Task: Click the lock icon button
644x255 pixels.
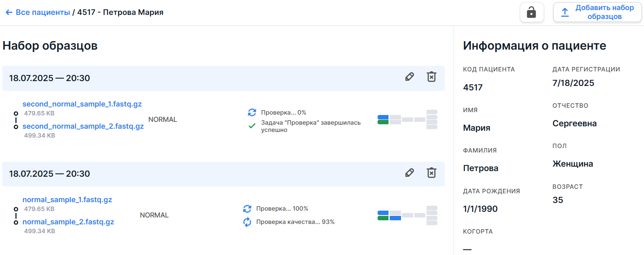Action: click(x=532, y=13)
